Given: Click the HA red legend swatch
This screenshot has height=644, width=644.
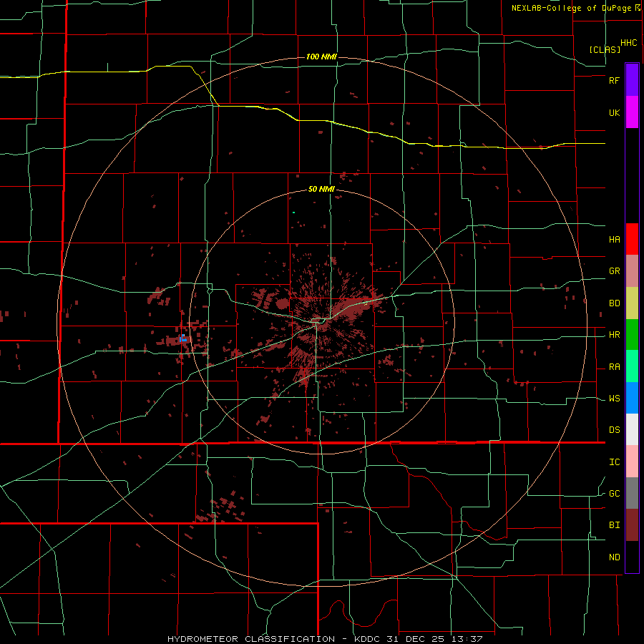Looking at the screenshot, I should point(632,239).
